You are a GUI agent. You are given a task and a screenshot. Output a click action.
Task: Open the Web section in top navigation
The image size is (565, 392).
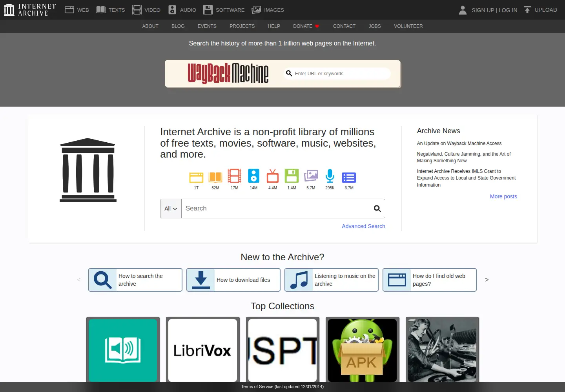click(x=77, y=10)
